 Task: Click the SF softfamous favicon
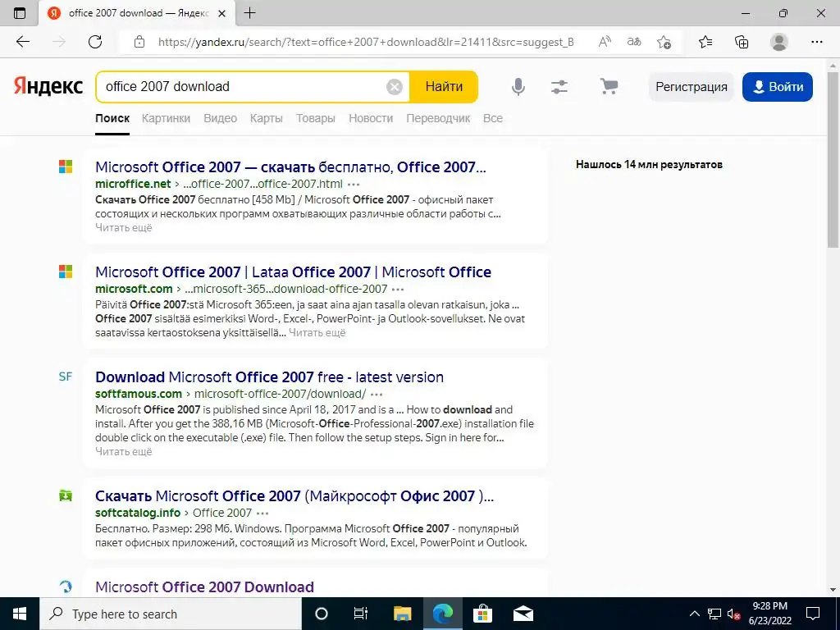[x=66, y=377]
